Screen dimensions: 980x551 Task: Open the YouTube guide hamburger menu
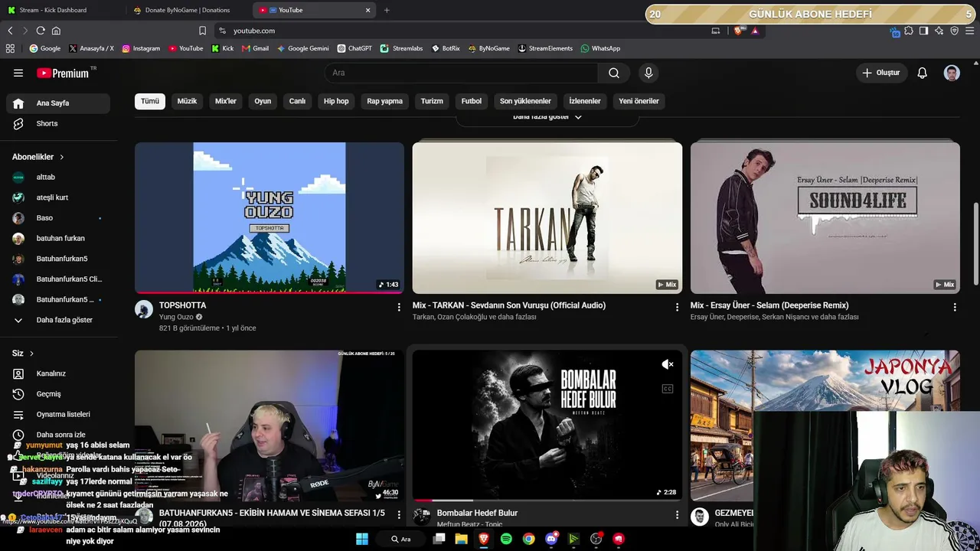[x=18, y=73]
